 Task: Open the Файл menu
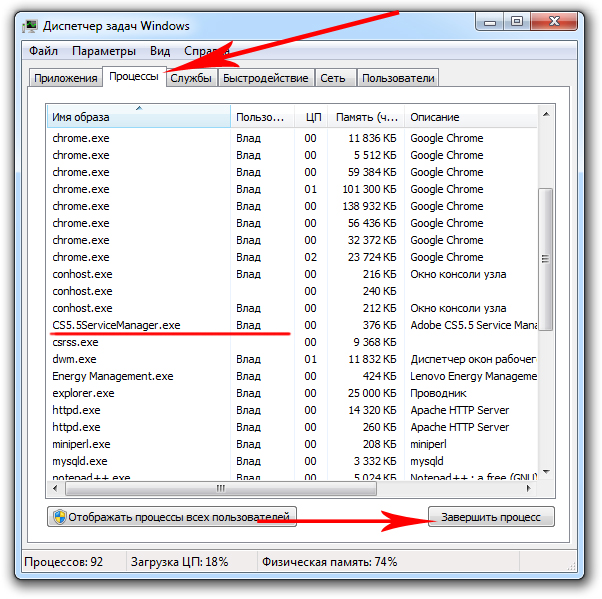point(43,50)
